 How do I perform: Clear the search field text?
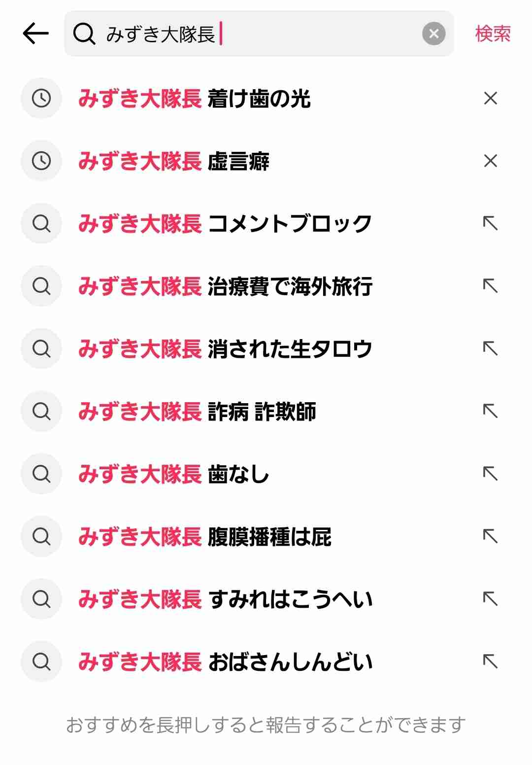(x=433, y=34)
